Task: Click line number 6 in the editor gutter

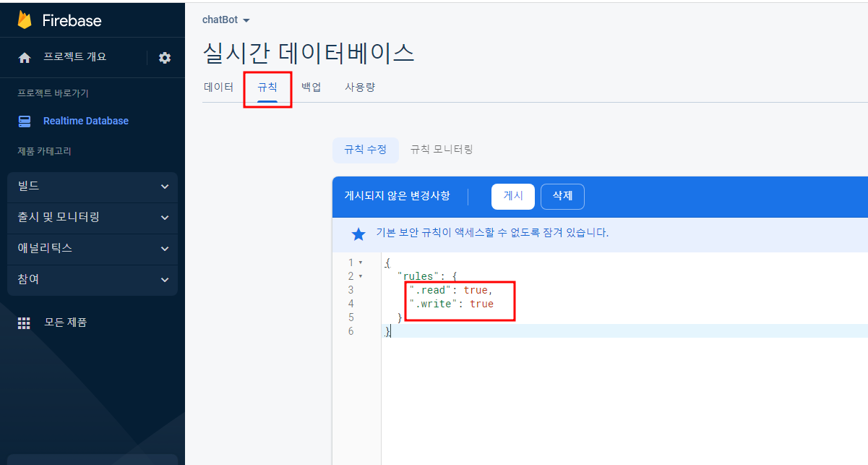Action: 351,331
